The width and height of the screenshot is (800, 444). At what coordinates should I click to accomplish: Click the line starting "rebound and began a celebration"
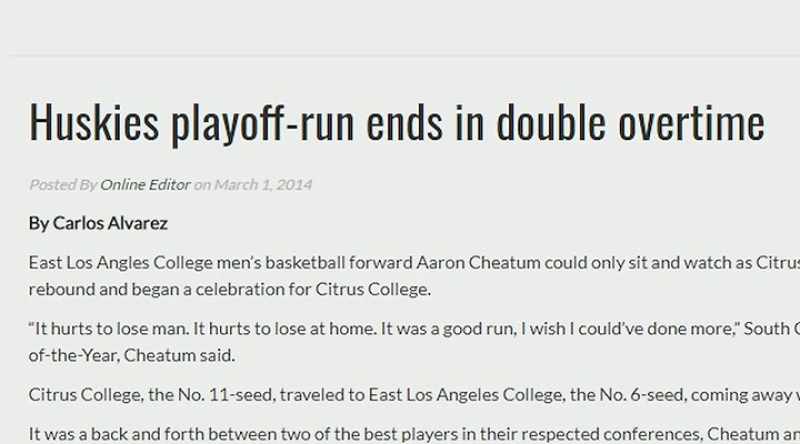coord(230,289)
